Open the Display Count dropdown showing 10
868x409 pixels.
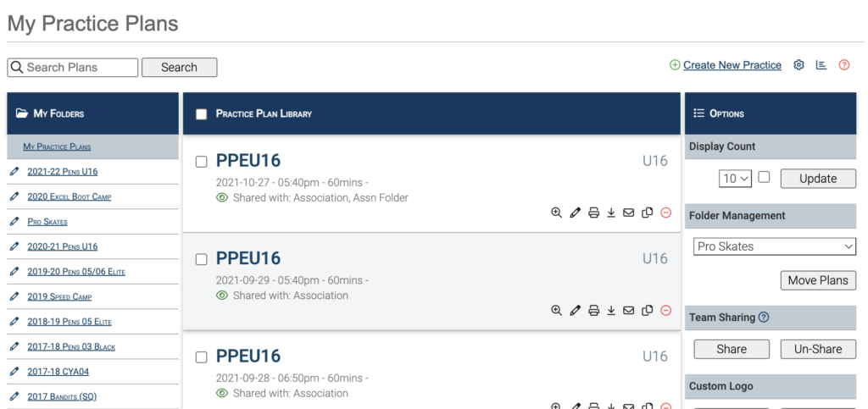point(735,179)
